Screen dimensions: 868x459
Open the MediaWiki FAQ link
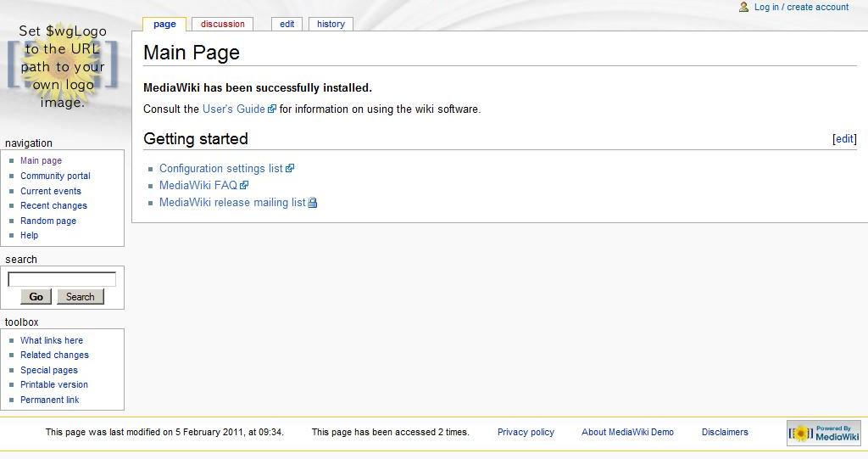coord(198,186)
